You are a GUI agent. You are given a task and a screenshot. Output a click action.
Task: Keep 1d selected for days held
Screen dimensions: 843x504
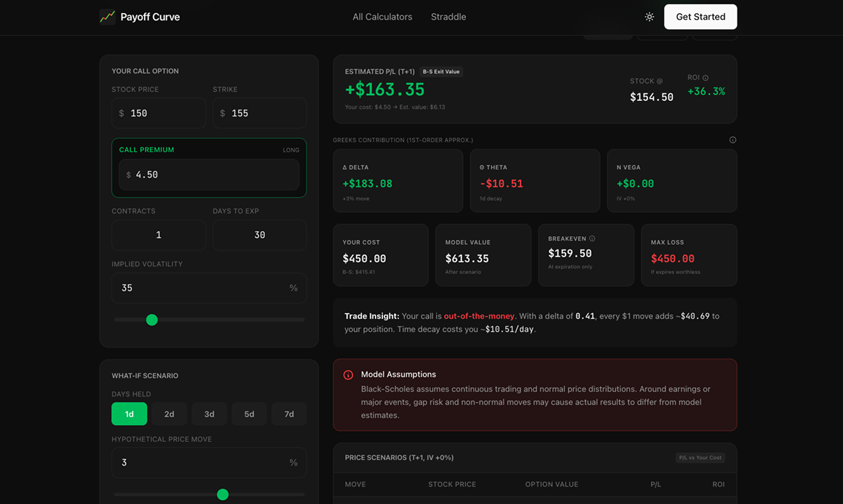click(129, 413)
